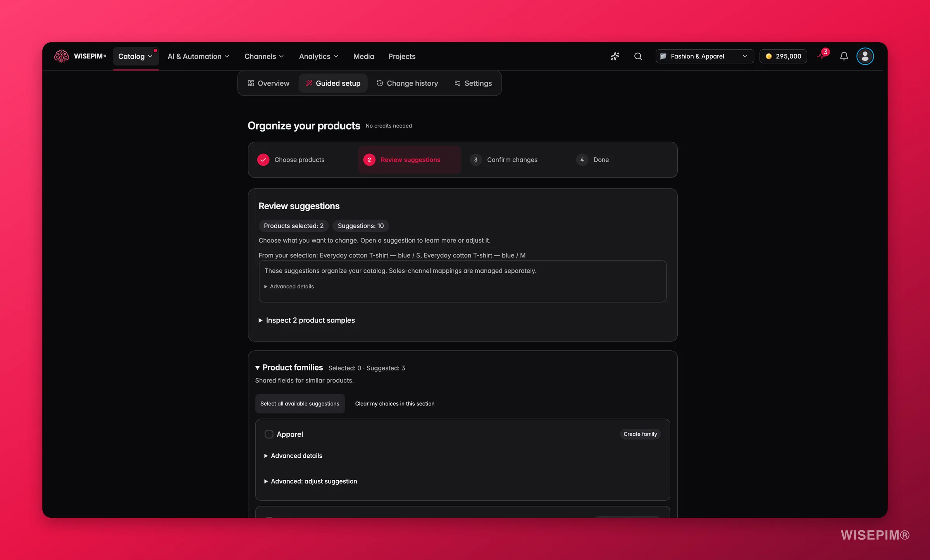Viewport: 930px width, 560px height.
Task: Open the Analytics dropdown menu
Action: pos(319,57)
